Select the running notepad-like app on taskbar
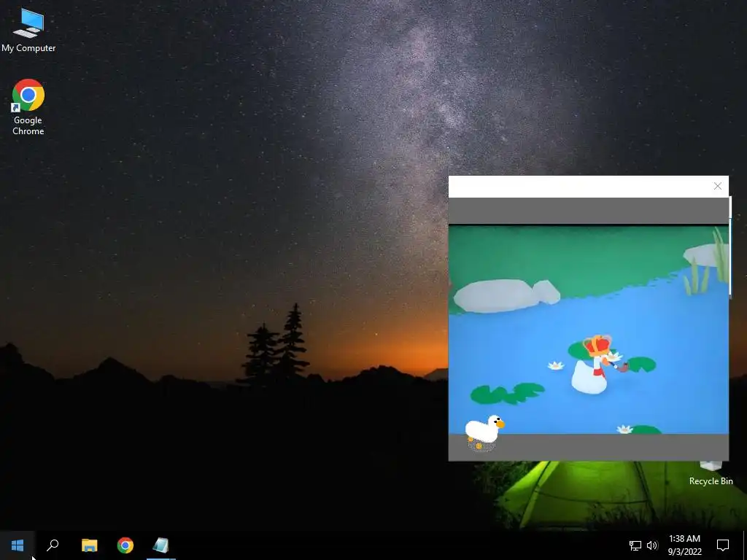The image size is (747, 560). point(161,545)
